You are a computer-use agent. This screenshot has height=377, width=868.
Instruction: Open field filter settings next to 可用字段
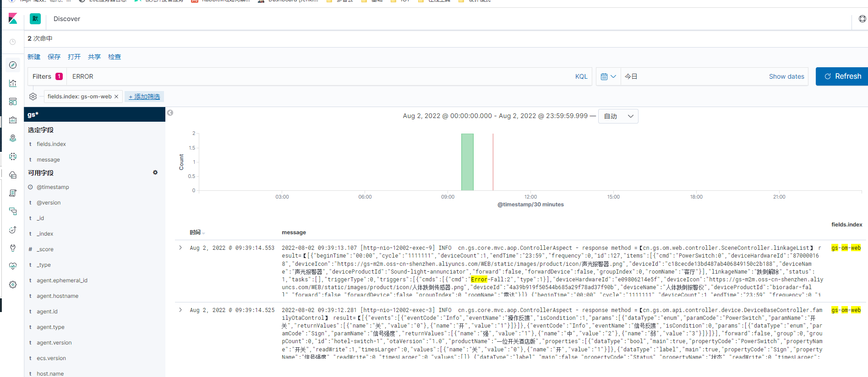click(x=155, y=172)
